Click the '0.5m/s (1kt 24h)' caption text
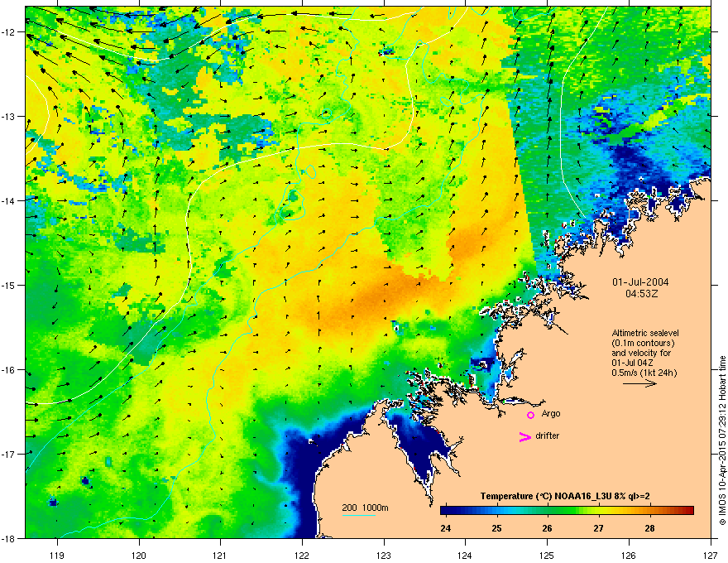The width and height of the screenshot is (728, 563). point(644,373)
